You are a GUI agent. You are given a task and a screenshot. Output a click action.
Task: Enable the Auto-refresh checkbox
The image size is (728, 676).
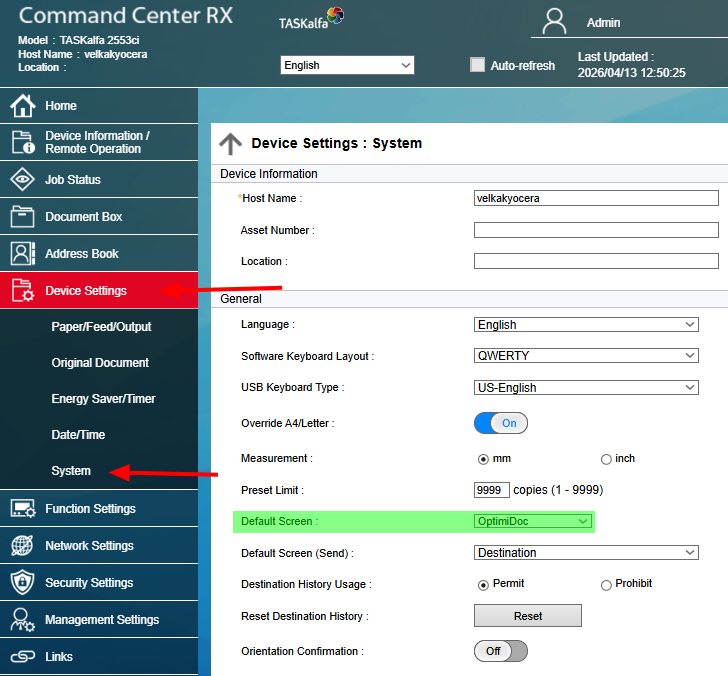tap(478, 65)
